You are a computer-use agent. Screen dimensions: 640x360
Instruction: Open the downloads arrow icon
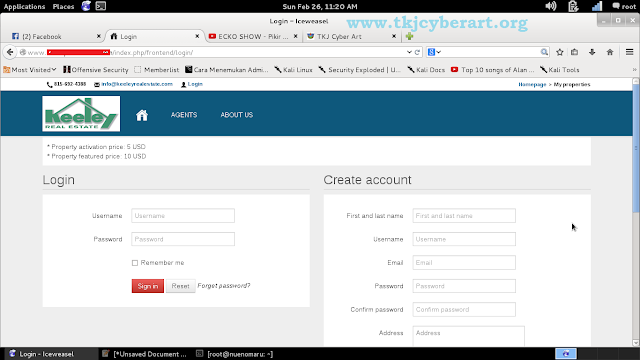click(x=592, y=52)
